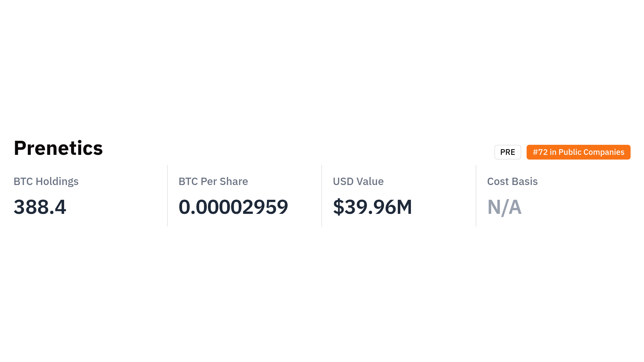Choose the number shown under BTC Holdings
644x362 pixels.
click(x=40, y=207)
